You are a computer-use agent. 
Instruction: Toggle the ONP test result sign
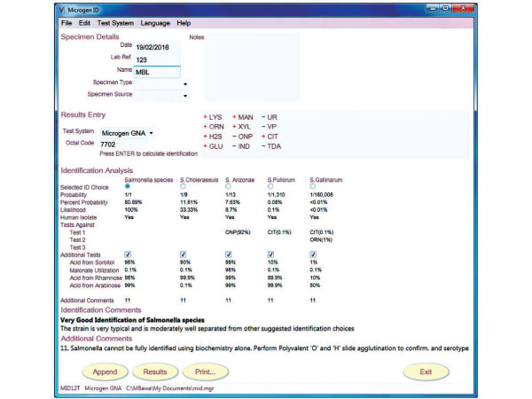234,137
